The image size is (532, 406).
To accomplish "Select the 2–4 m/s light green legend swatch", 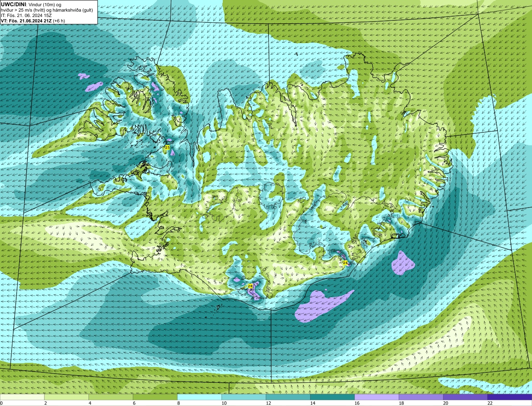I will pyautogui.click(x=66, y=397).
